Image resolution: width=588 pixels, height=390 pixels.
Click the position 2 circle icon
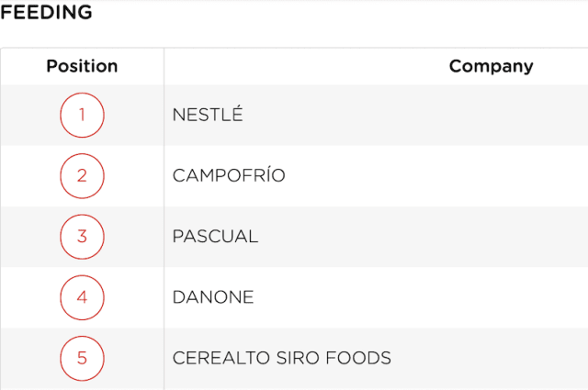(82, 175)
